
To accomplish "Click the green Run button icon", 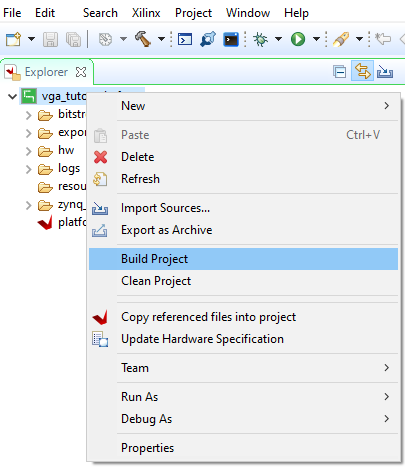I will coord(298,39).
